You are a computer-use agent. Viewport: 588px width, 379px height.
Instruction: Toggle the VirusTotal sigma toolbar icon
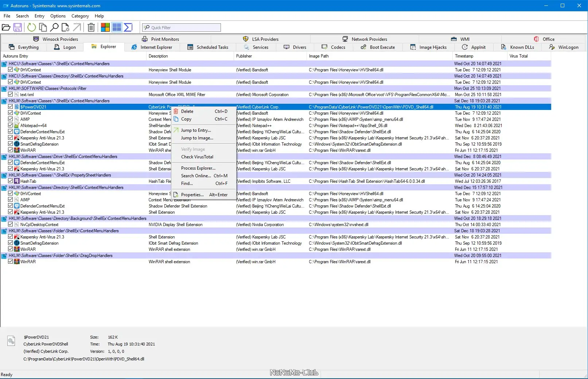(x=128, y=27)
